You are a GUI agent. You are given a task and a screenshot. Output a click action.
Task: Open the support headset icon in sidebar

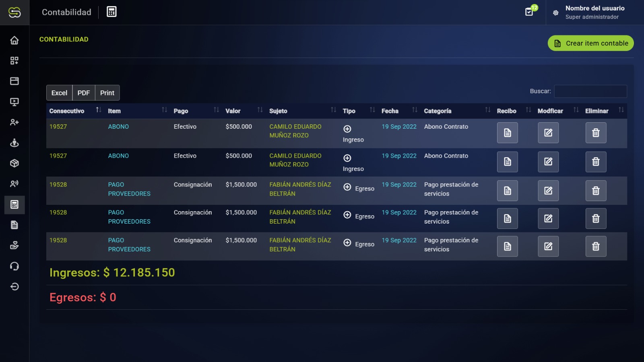coord(14,266)
